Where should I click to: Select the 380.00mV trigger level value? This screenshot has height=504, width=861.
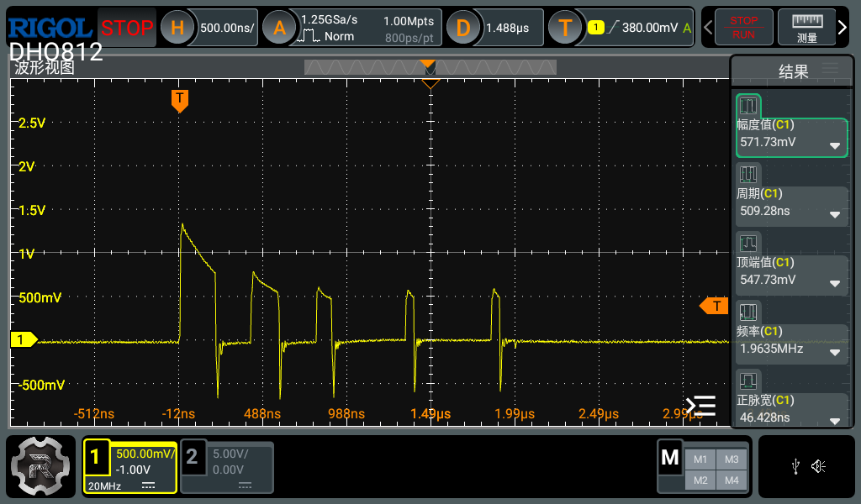click(x=650, y=28)
